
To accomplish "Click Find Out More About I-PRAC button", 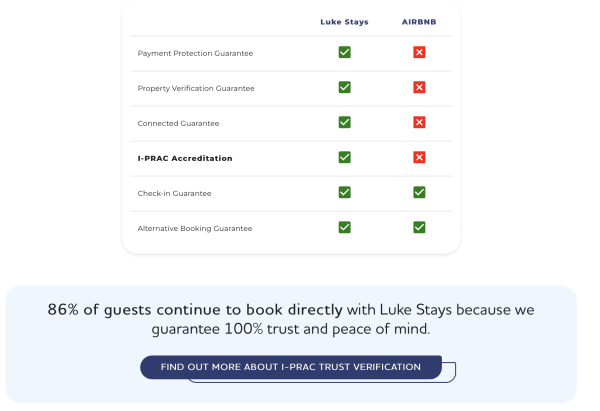I will coord(291,367).
